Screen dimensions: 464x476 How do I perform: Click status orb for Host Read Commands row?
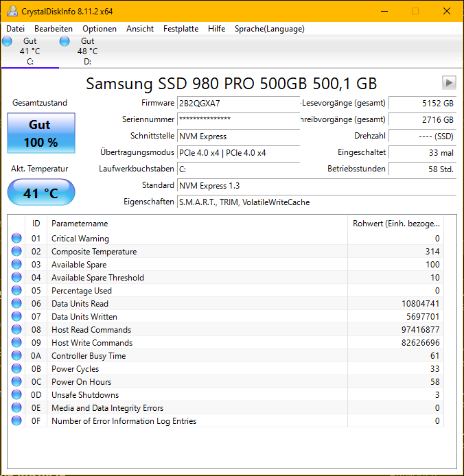16,330
